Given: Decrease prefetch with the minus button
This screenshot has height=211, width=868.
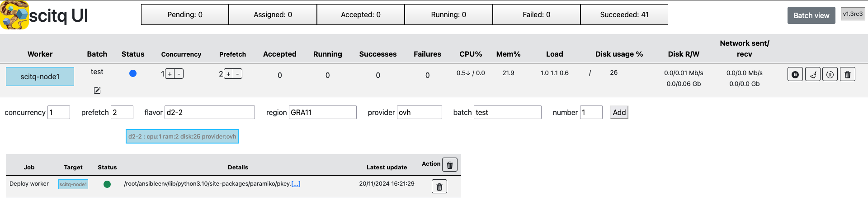Looking at the screenshot, I should [238, 74].
